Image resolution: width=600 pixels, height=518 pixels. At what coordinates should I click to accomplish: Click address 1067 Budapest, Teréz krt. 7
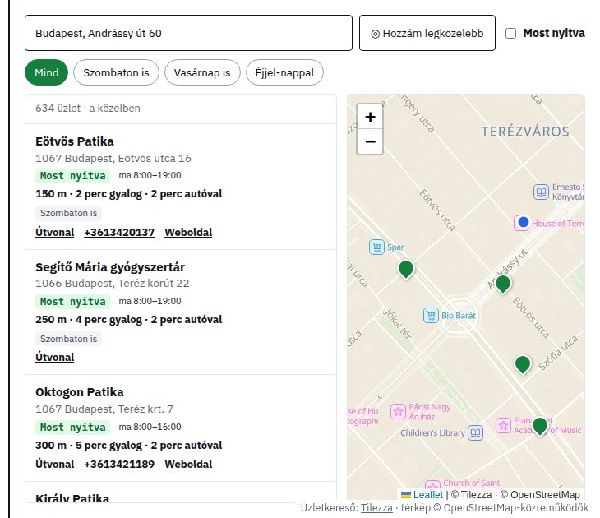click(x=104, y=409)
